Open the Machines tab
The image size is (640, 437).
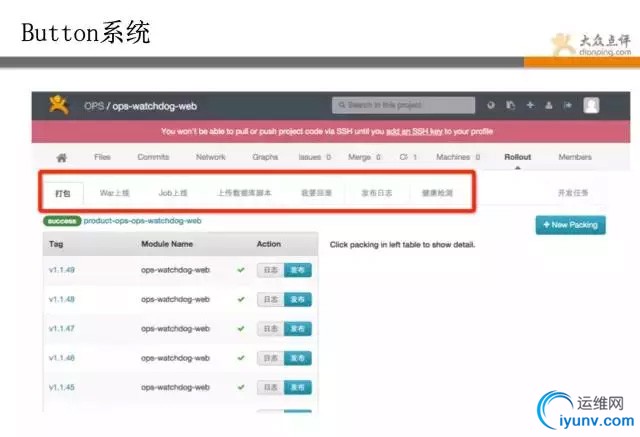click(x=458, y=157)
